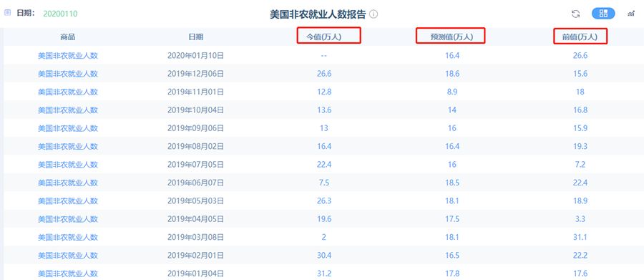
Task: Click forecast value 8.9 in the 2019年11月01日 row
Action: [x=452, y=92]
